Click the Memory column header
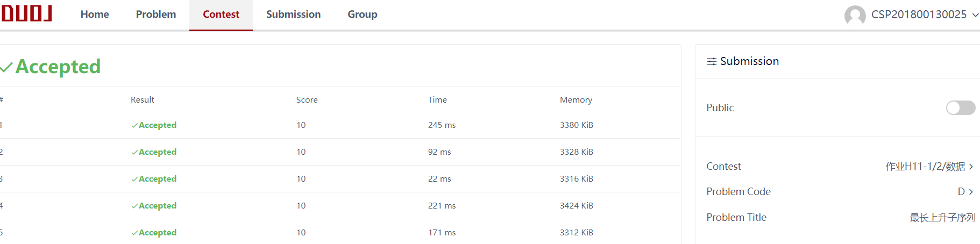Viewport: 980px width, 244px height. (x=576, y=100)
